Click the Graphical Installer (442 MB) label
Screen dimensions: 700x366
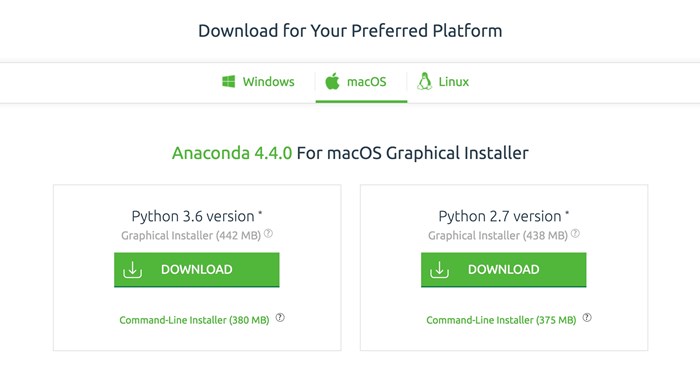[x=191, y=236]
